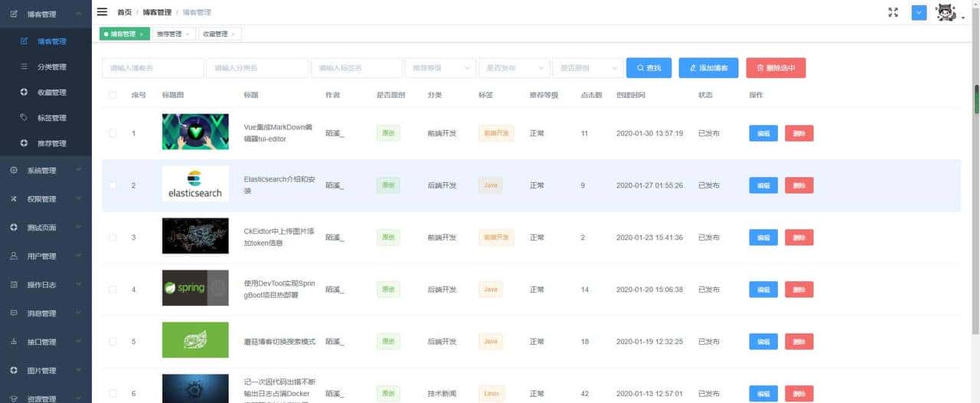980x403 pixels.
Task: Click the 原创 tag in row 1
Action: point(388,133)
